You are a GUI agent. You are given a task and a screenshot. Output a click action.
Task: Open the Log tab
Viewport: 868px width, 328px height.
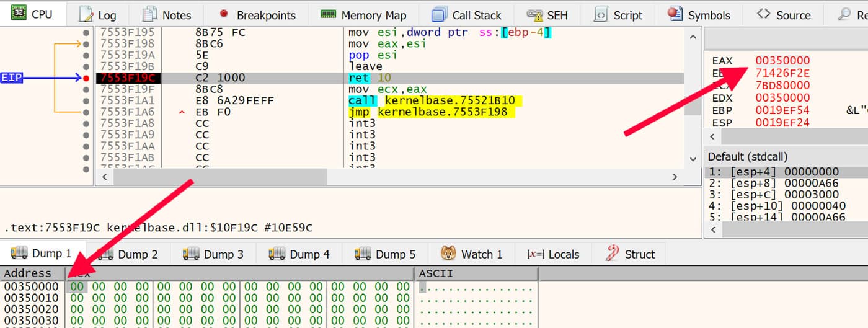pyautogui.click(x=98, y=15)
